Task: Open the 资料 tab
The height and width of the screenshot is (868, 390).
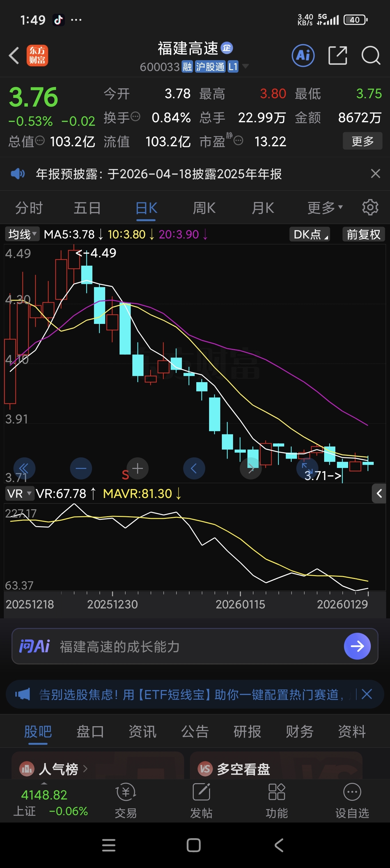Action: pos(352,731)
